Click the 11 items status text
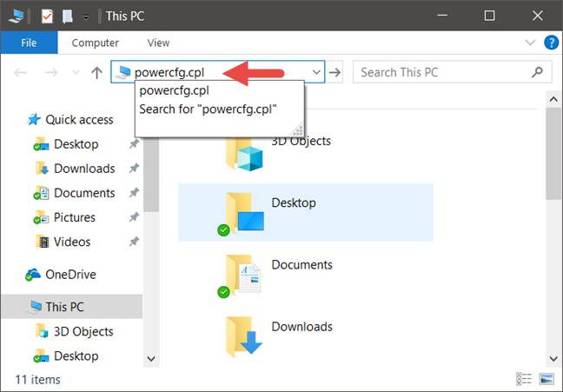The height and width of the screenshot is (392, 563). click(x=37, y=380)
